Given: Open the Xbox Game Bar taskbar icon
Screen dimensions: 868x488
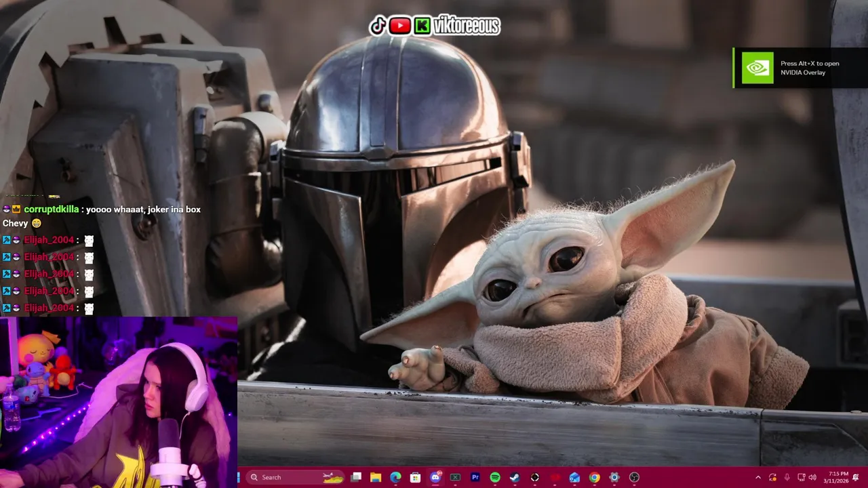Looking at the screenshot, I should coord(455,477).
